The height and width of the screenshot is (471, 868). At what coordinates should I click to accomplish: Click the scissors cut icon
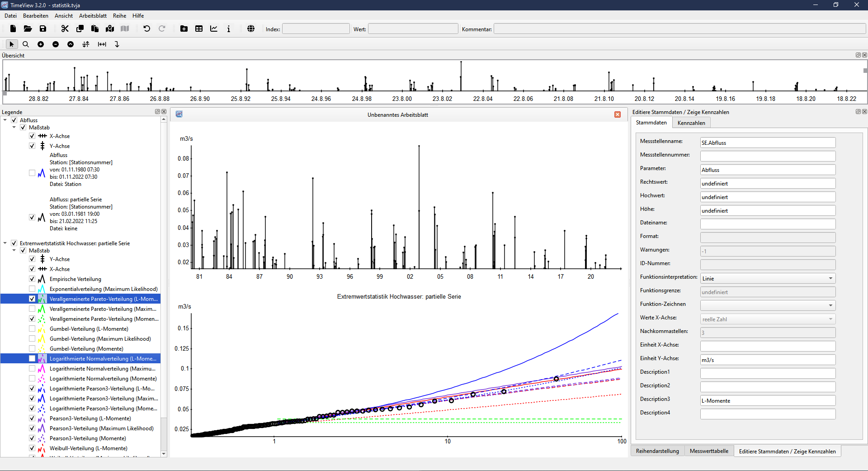(65, 29)
